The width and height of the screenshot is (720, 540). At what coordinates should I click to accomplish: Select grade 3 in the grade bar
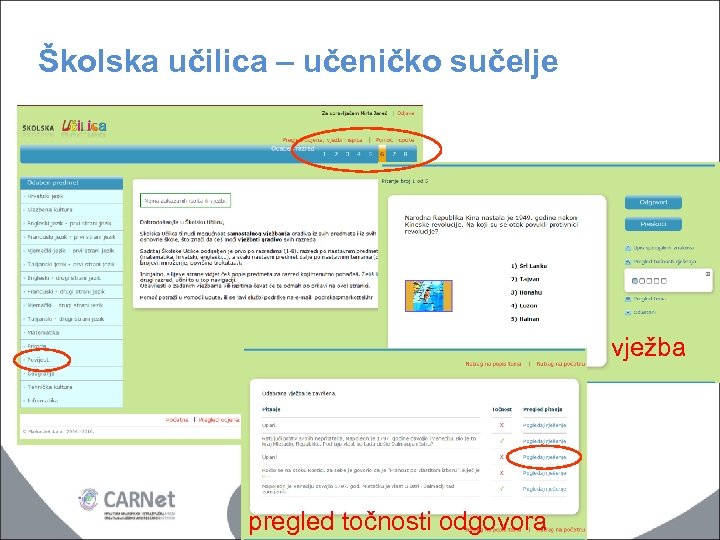coord(347,154)
